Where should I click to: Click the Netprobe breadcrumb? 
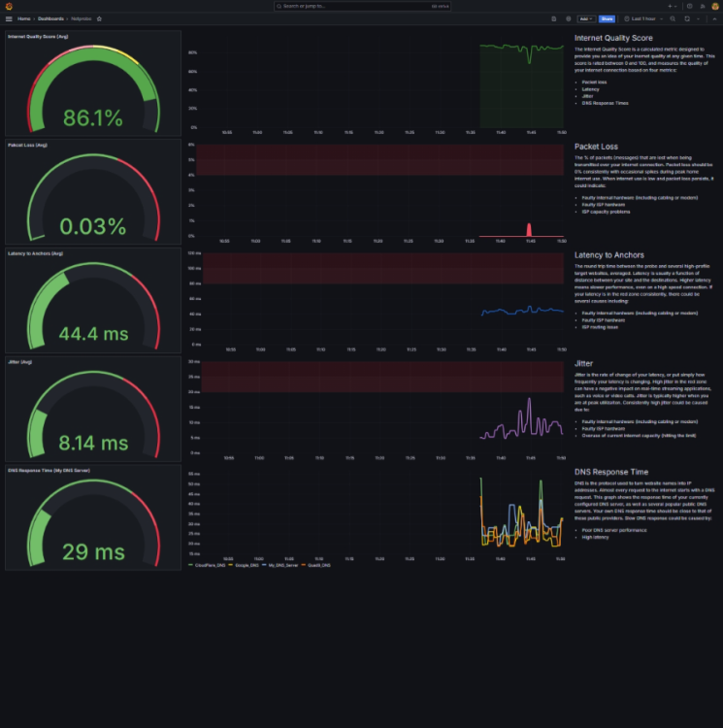[x=82, y=18]
